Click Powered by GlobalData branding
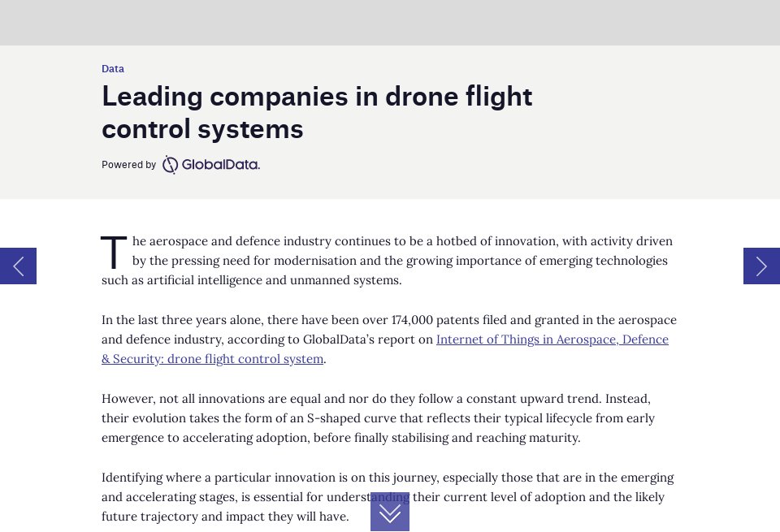The width and height of the screenshot is (780, 532). pyautogui.click(x=180, y=164)
